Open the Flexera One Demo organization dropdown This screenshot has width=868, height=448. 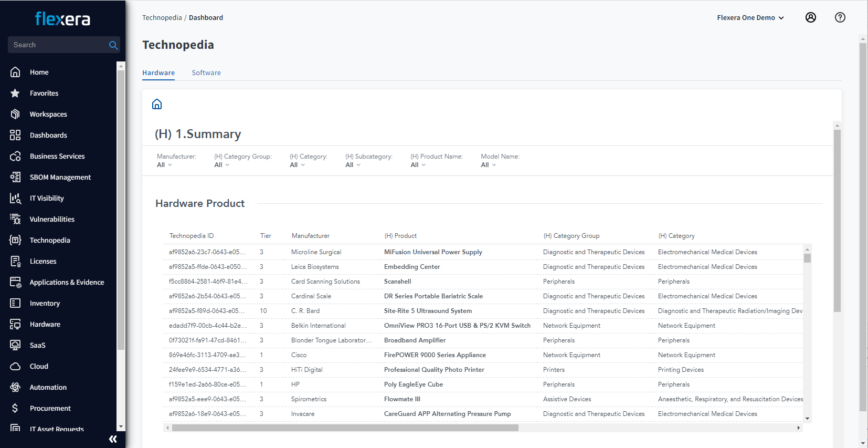[x=750, y=17]
